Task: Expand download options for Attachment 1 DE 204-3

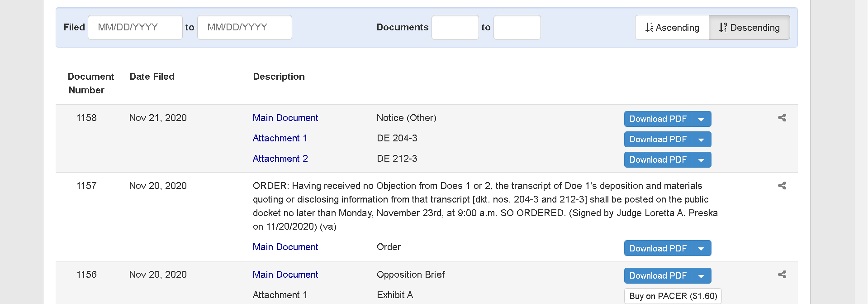Action: [701, 140]
